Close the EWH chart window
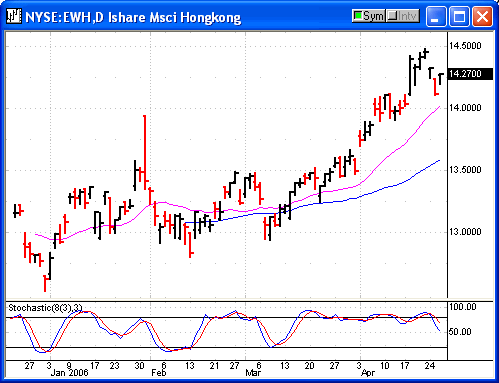This screenshot has height=383, width=499. pyautogui.click(x=482, y=17)
